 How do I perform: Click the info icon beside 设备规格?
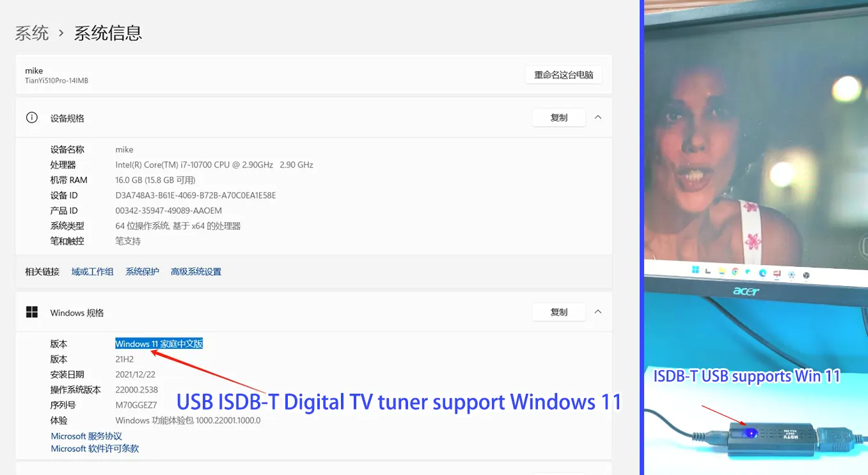[x=31, y=118]
